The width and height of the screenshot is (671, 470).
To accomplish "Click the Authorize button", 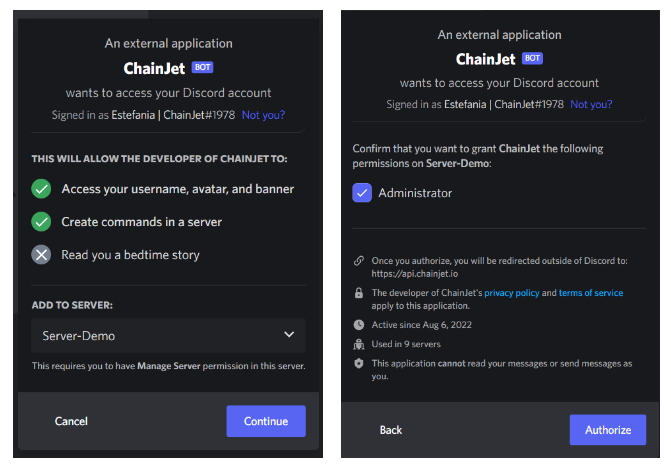I will (608, 430).
